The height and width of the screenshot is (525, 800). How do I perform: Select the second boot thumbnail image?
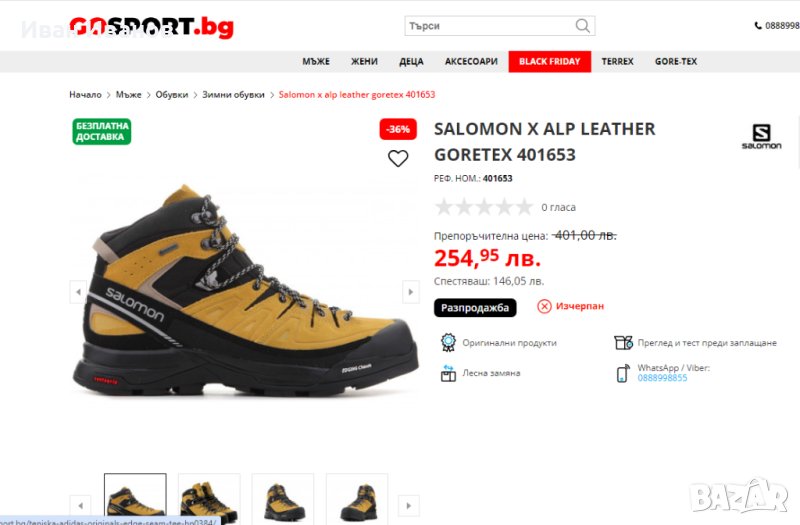(209, 499)
